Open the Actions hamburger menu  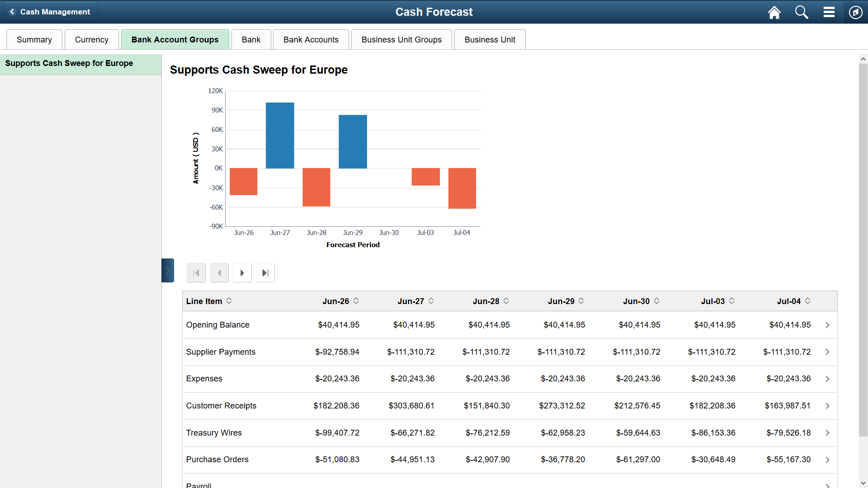[829, 12]
